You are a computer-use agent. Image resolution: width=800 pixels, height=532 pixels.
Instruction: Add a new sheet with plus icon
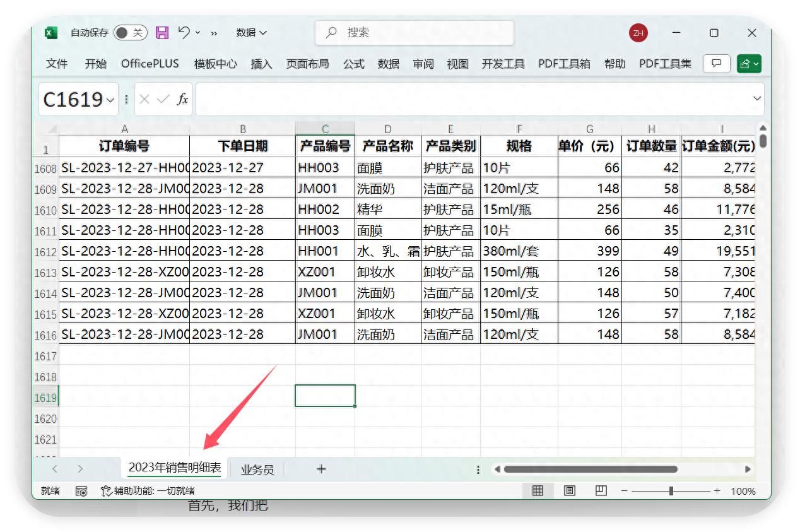(x=321, y=468)
